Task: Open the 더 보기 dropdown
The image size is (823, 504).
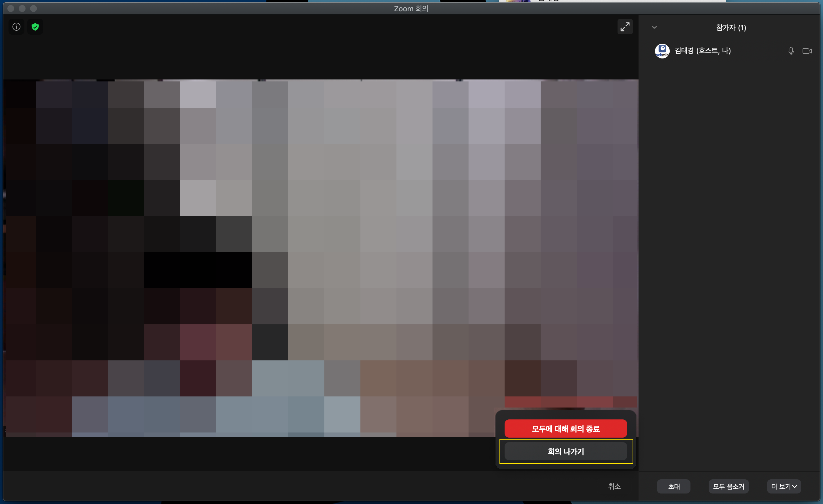Action: pyautogui.click(x=784, y=486)
